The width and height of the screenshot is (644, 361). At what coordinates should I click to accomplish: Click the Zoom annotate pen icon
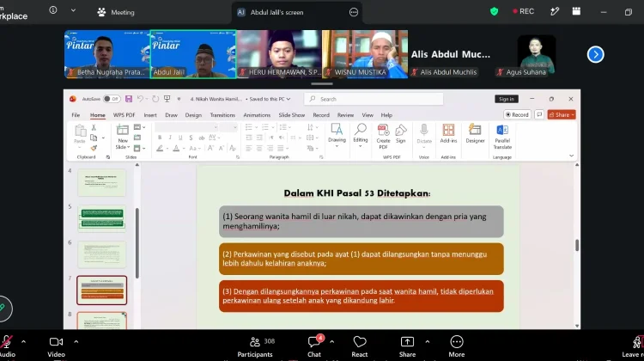click(555, 11)
